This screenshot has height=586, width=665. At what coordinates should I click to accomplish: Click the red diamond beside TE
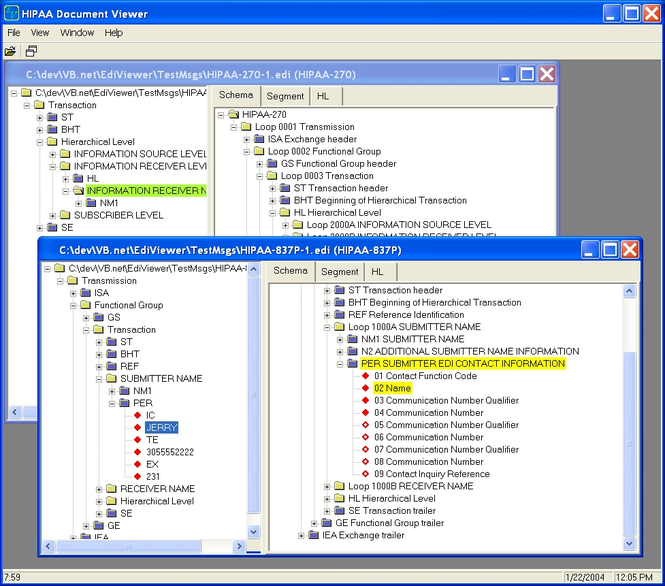(137, 439)
